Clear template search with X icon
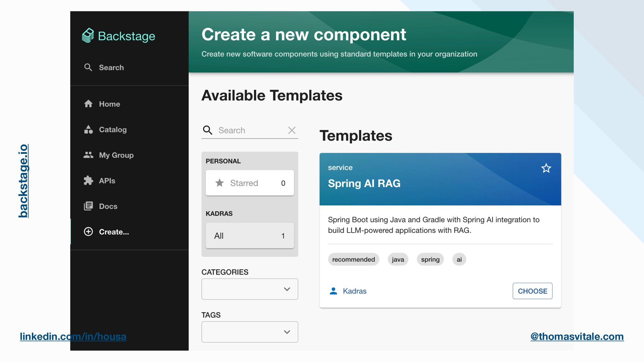The width and height of the screenshot is (644, 362). click(x=292, y=130)
